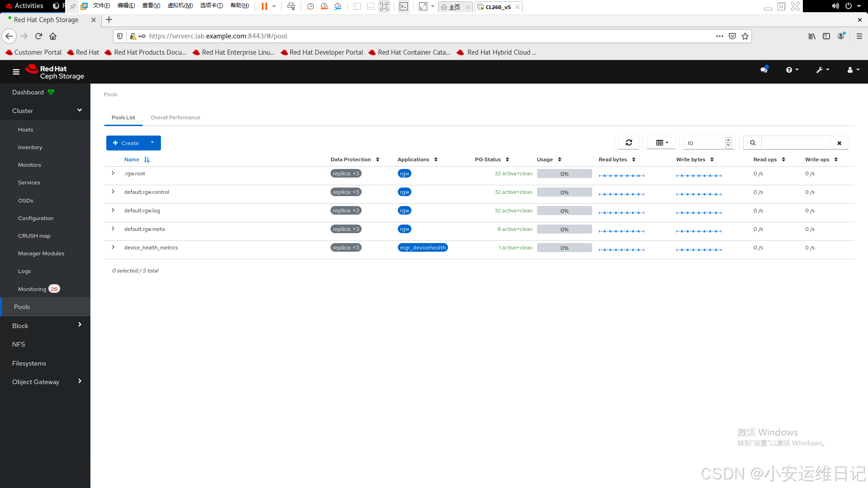Take VM snapshot clock icon
The image size is (868, 488).
click(310, 6)
